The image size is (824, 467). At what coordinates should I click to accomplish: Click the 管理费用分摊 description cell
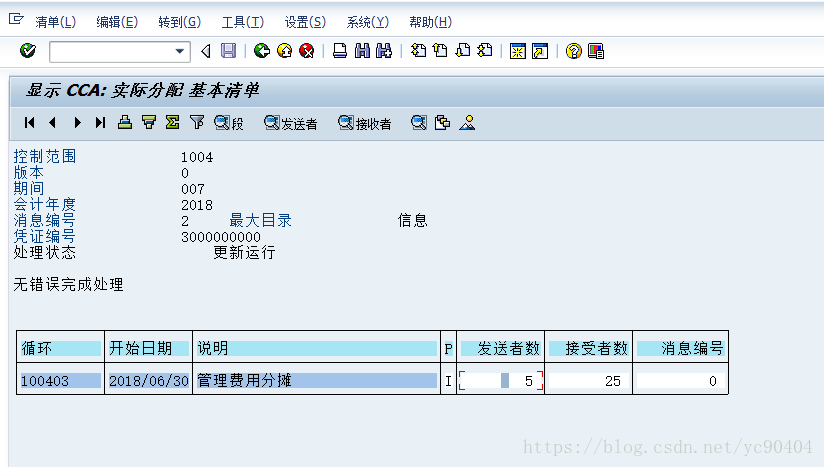tap(316, 381)
